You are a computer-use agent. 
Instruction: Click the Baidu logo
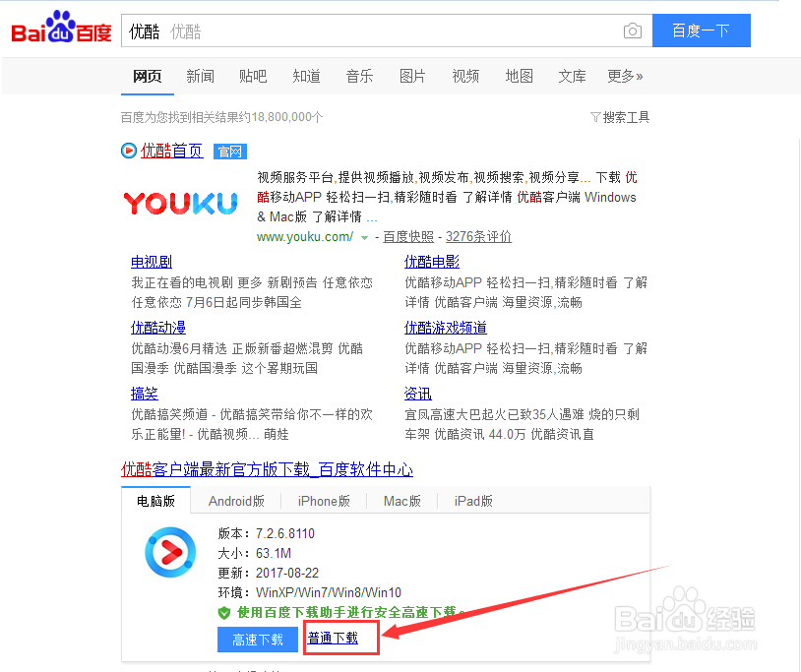61,28
